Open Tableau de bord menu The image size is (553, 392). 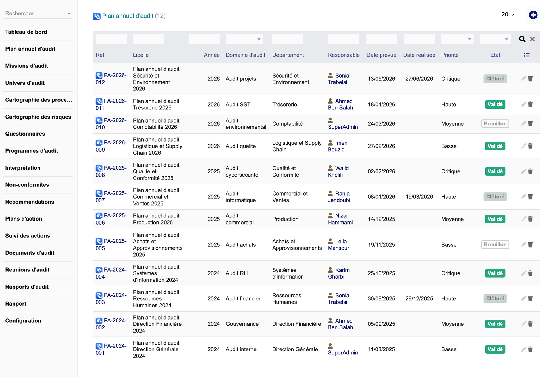coord(26,32)
